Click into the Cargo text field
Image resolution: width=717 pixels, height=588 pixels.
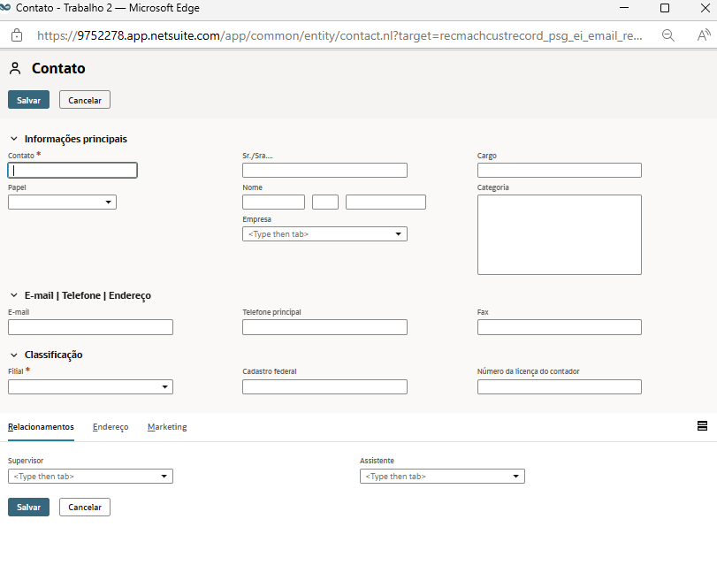coord(559,171)
